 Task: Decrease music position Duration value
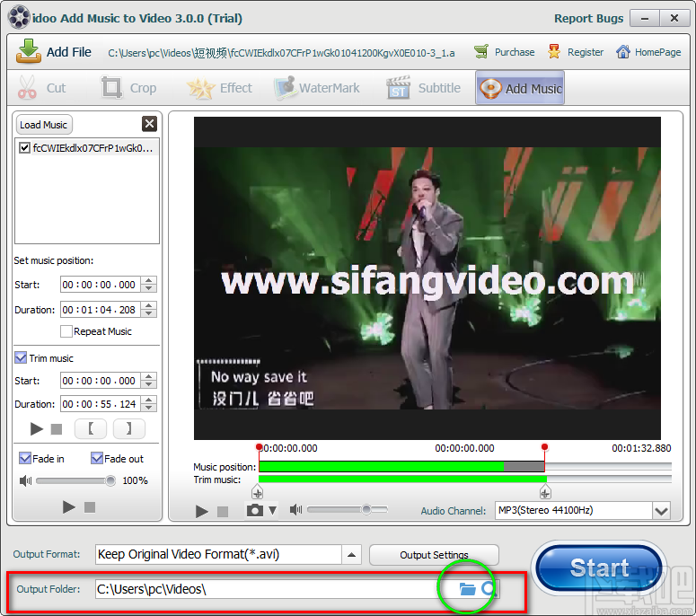149,313
